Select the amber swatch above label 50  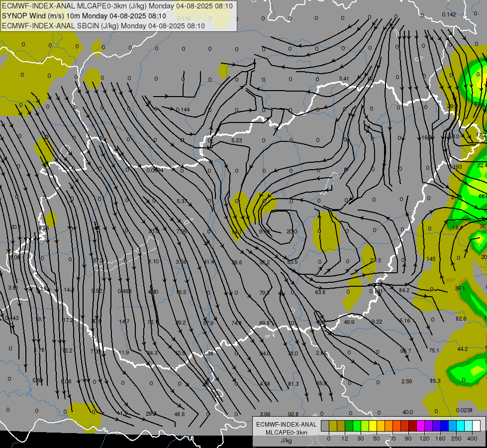coord(381,426)
